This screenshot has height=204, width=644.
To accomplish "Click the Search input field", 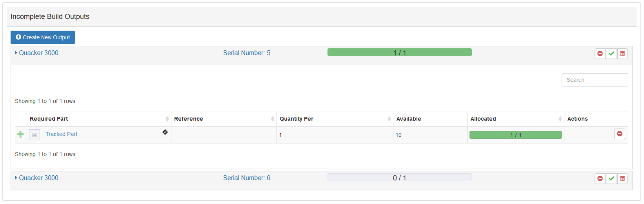I will point(595,80).
